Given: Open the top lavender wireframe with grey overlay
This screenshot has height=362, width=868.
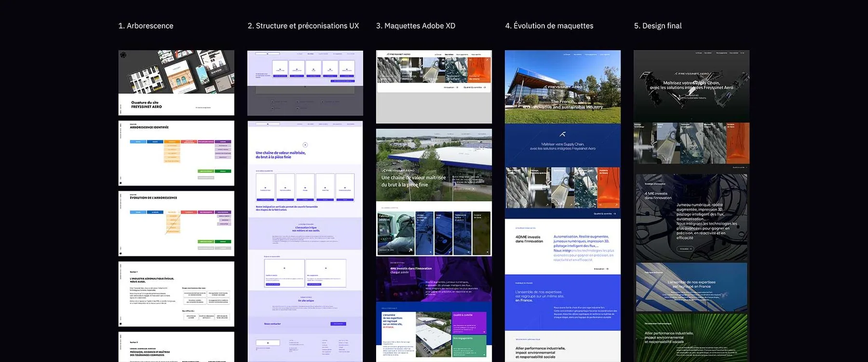Looking at the screenshot, I should coord(305,83).
